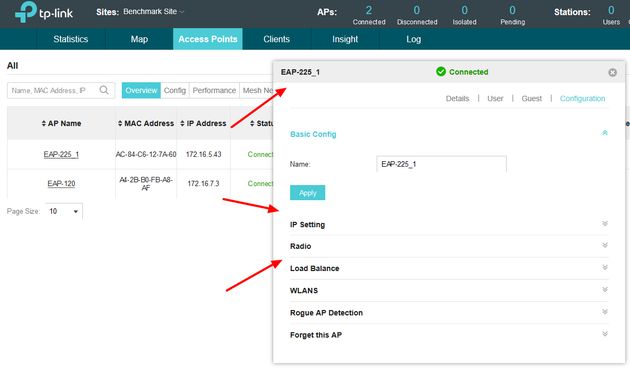Focus the Name, MAC Address, IP search field
The width and height of the screenshot is (630, 369).
pyautogui.click(x=61, y=90)
